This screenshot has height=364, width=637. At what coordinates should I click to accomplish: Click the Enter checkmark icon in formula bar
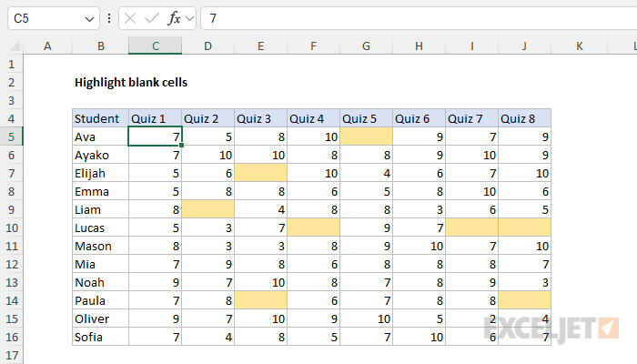tap(152, 18)
